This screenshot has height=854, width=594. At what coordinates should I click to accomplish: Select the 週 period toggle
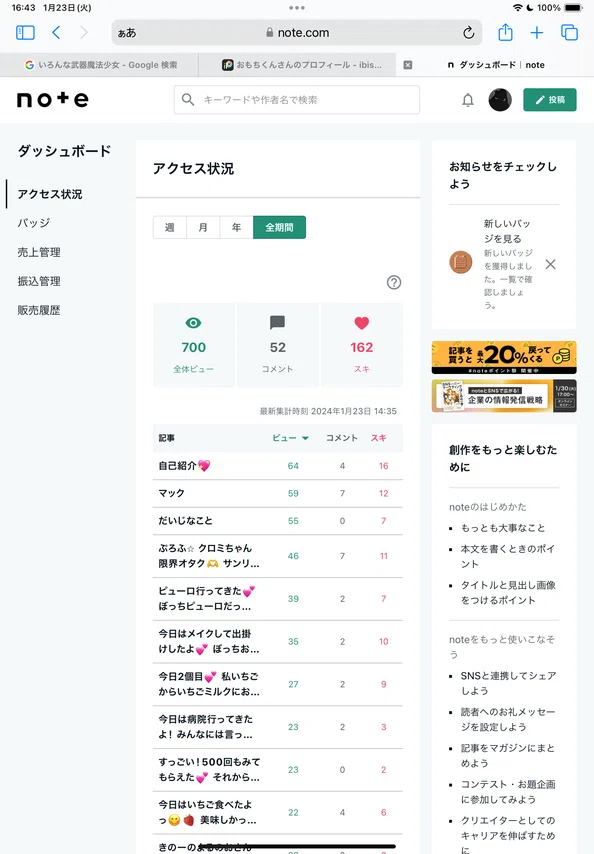point(170,227)
